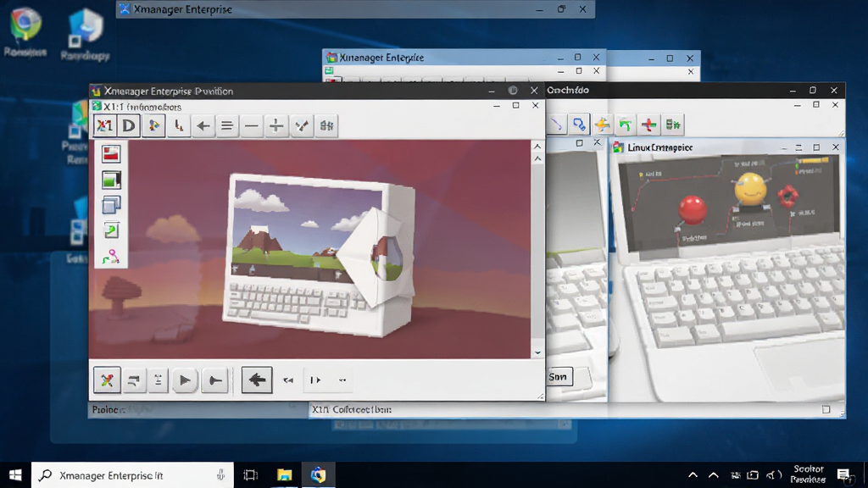Select the blue diagonal line tool
This screenshot has width=868, height=488.
556,125
